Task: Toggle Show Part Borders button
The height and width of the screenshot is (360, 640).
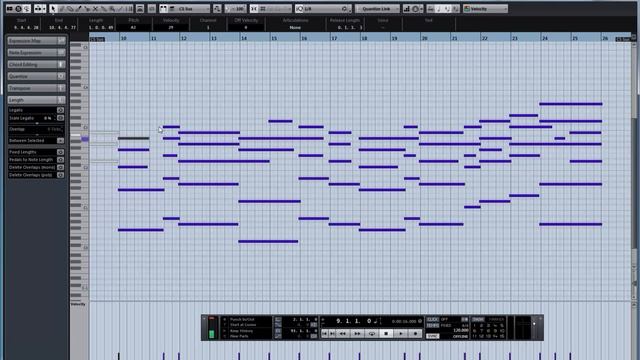Action: (x=163, y=9)
